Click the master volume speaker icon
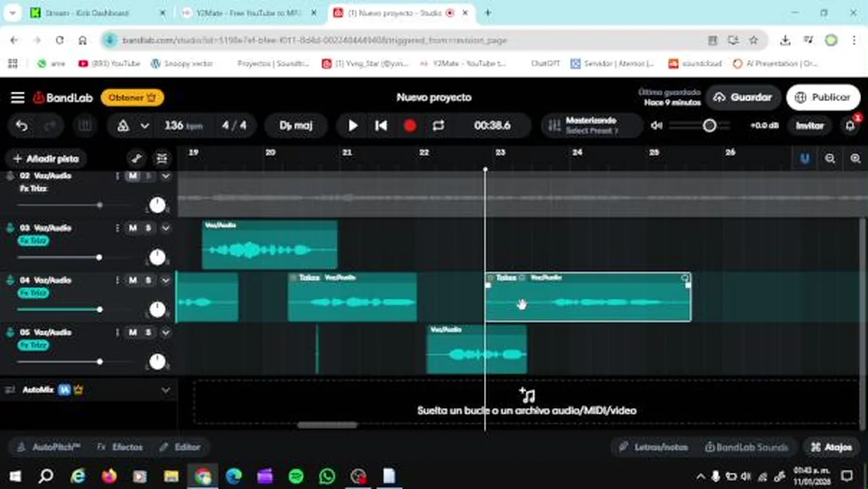The width and height of the screenshot is (868, 489). click(x=656, y=126)
